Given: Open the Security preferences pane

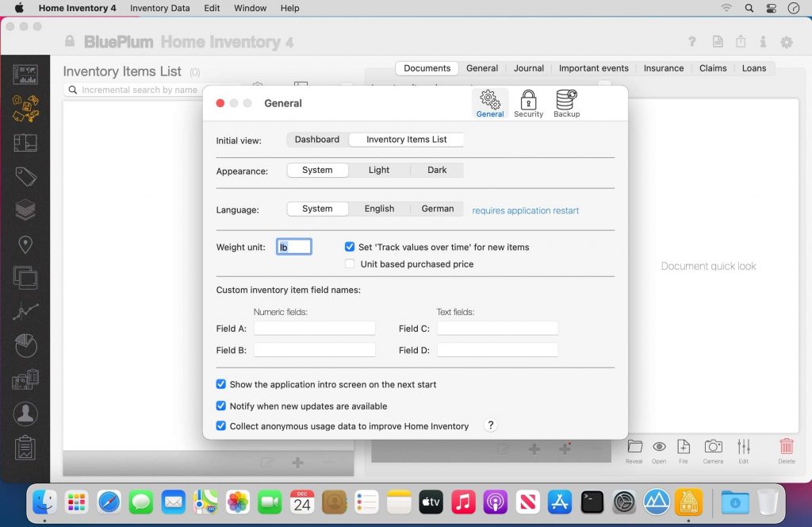Looking at the screenshot, I should click(528, 103).
